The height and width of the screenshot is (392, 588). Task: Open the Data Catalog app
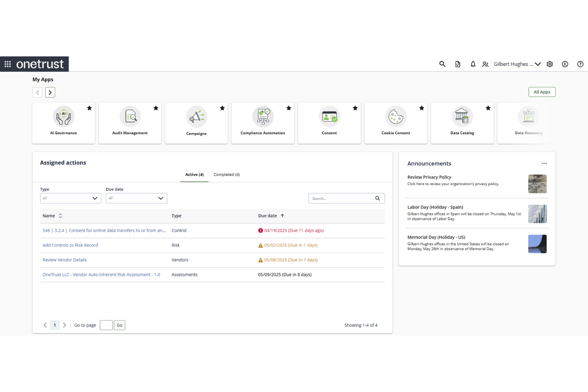pos(462,121)
